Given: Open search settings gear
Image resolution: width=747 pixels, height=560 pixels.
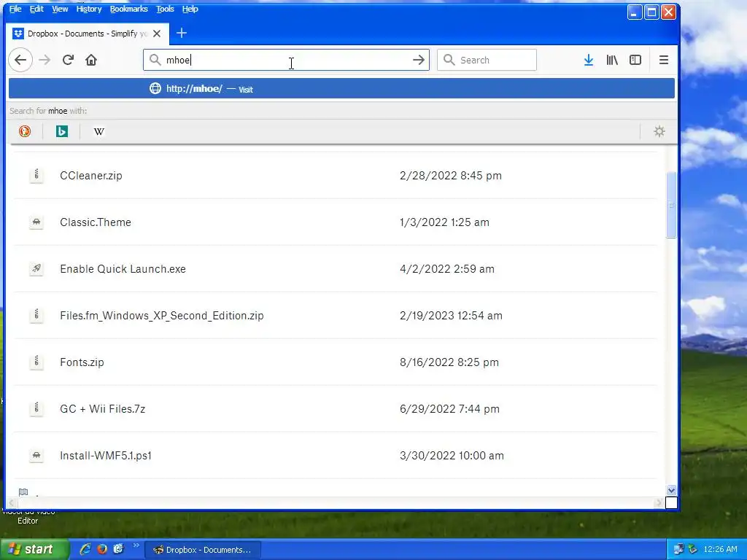Looking at the screenshot, I should click(659, 131).
